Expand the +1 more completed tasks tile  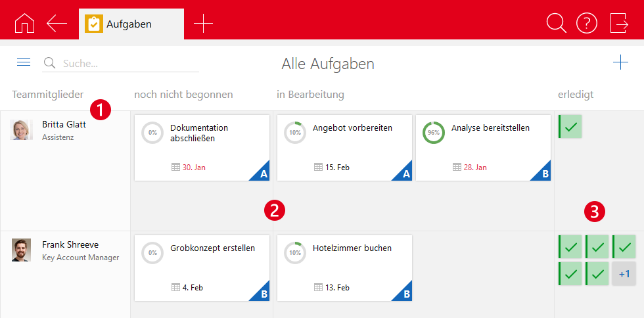coord(624,273)
